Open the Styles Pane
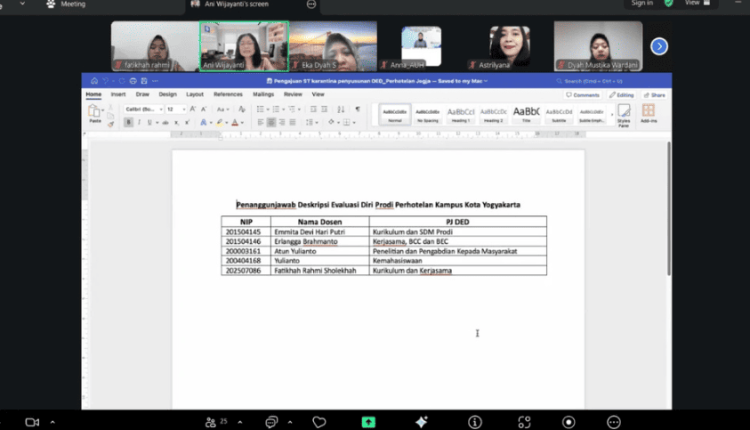The image size is (750, 430). pyautogui.click(x=624, y=115)
